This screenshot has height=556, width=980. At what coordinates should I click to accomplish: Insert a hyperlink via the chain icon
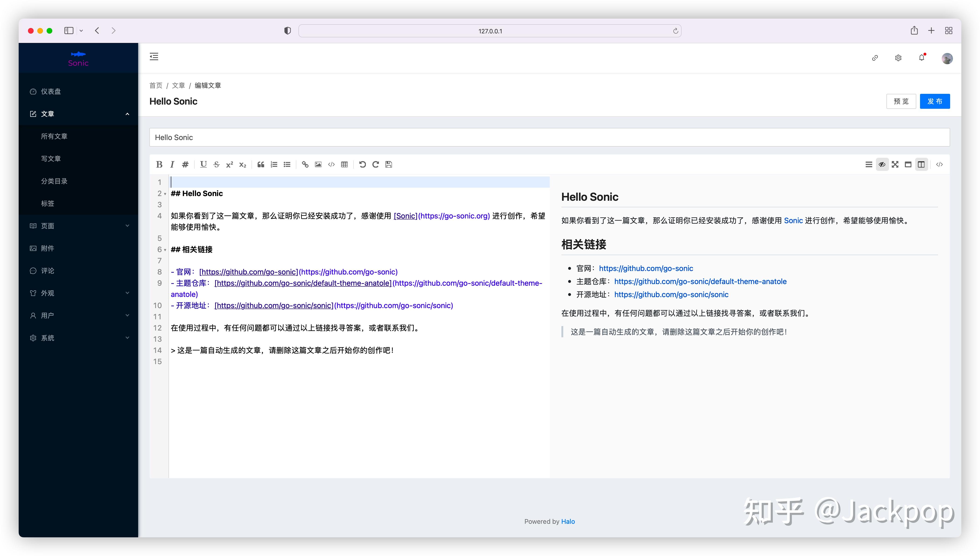pyautogui.click(x=305, y=165)
